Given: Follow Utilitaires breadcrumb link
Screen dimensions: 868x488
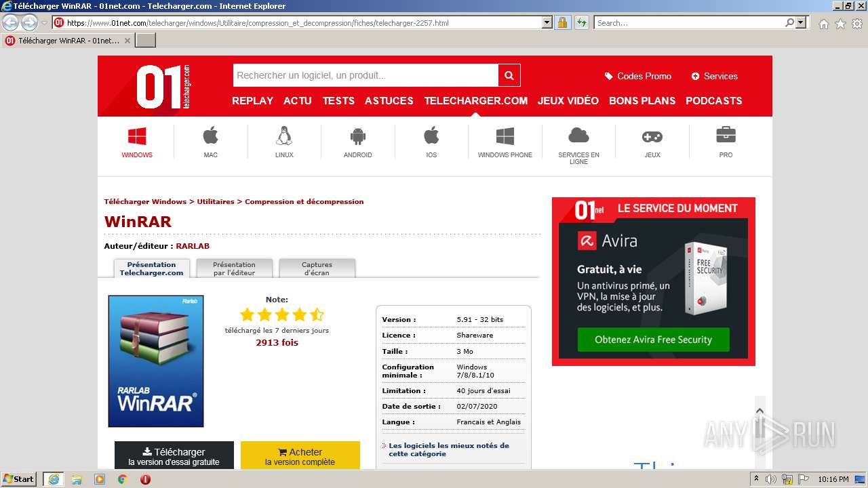Looking at the screenshot, I should click(216, 201).
